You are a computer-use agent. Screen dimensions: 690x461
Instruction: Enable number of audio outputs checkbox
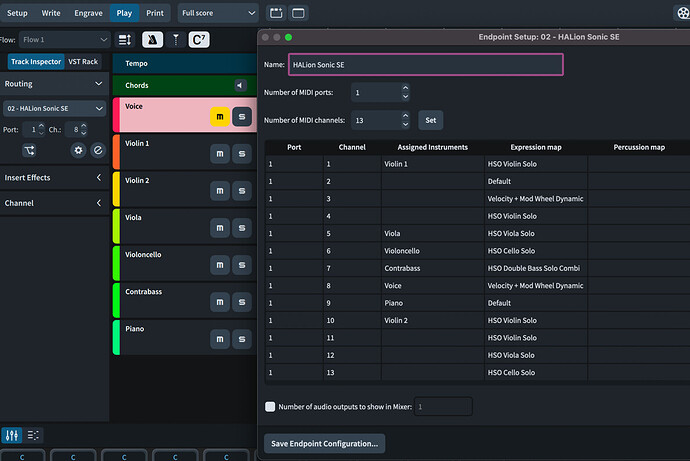270,406
